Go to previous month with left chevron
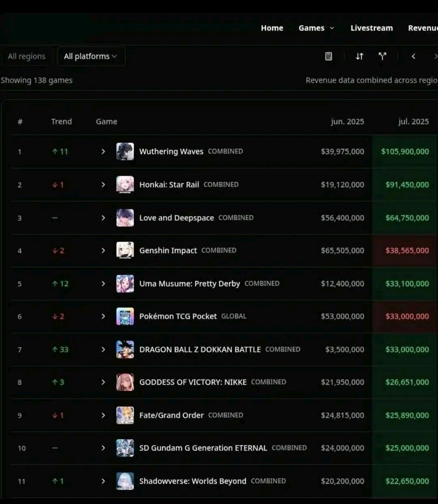 [x=413, y=56]
